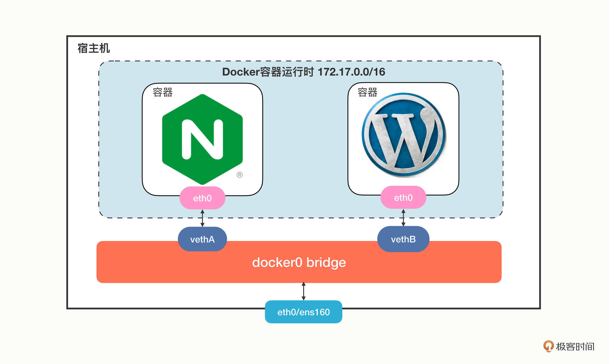Click the vethB node
The width and height of the screenshot is (609, 364).
coord(403,239)
